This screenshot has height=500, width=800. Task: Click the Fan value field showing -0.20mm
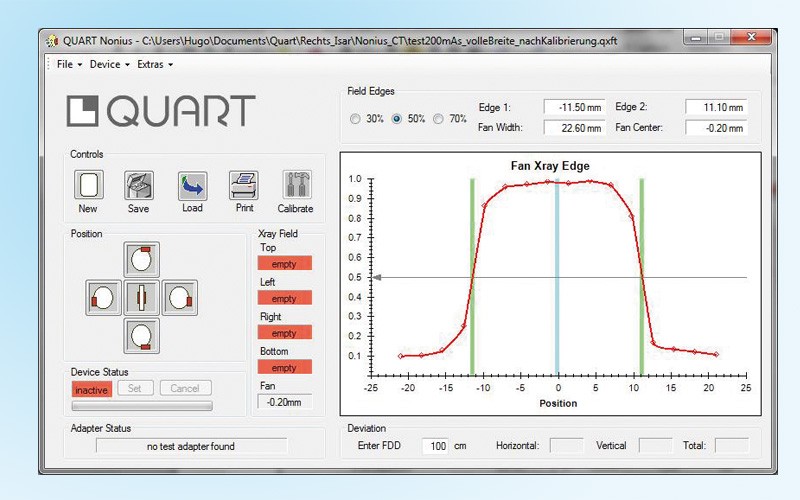[x=284, y=403]
